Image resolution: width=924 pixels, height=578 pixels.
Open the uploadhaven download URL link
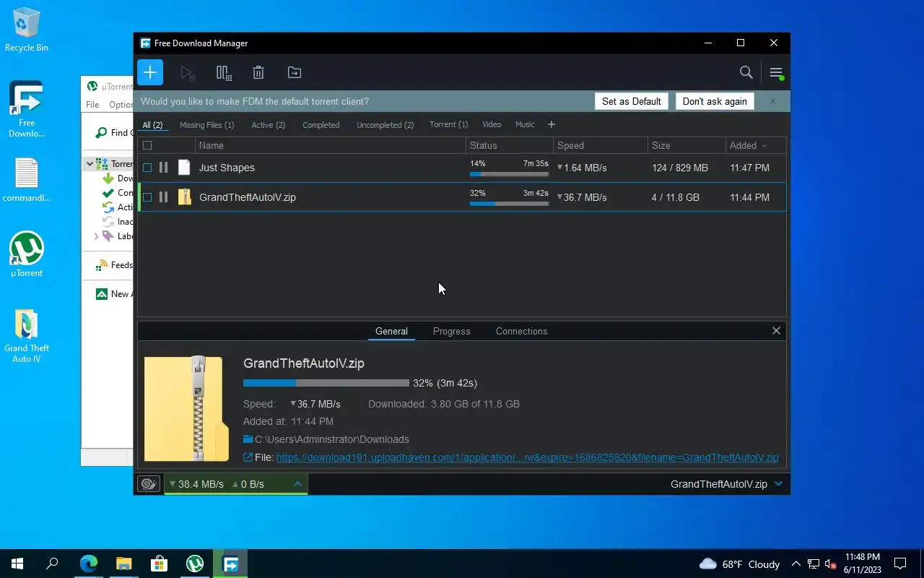527,457
